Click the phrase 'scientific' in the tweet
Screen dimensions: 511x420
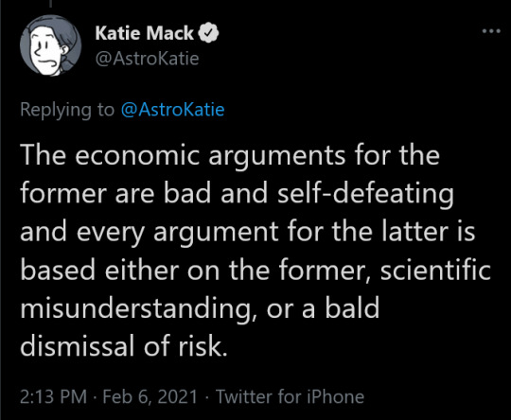click(x=435, y=271)
